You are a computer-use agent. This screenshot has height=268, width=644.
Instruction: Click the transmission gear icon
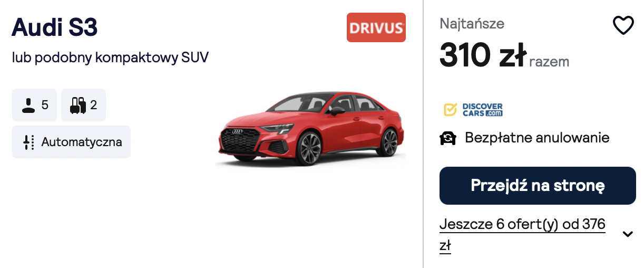tap(28, 142)
